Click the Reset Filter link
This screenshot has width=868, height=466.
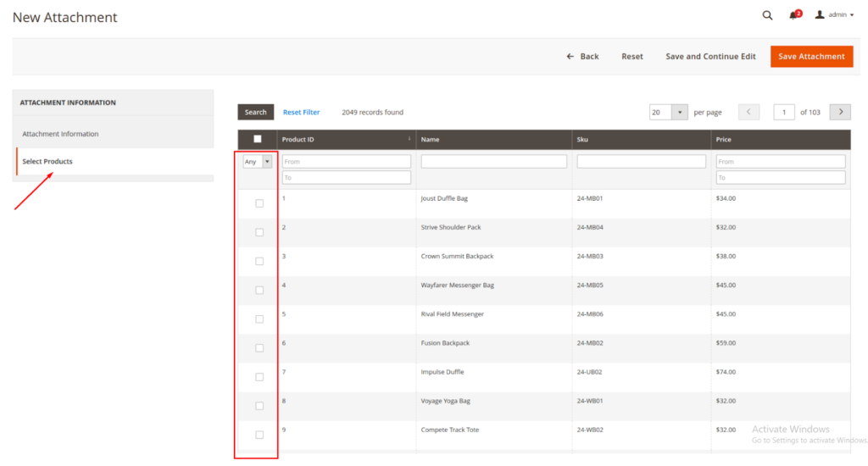[301, 112]
